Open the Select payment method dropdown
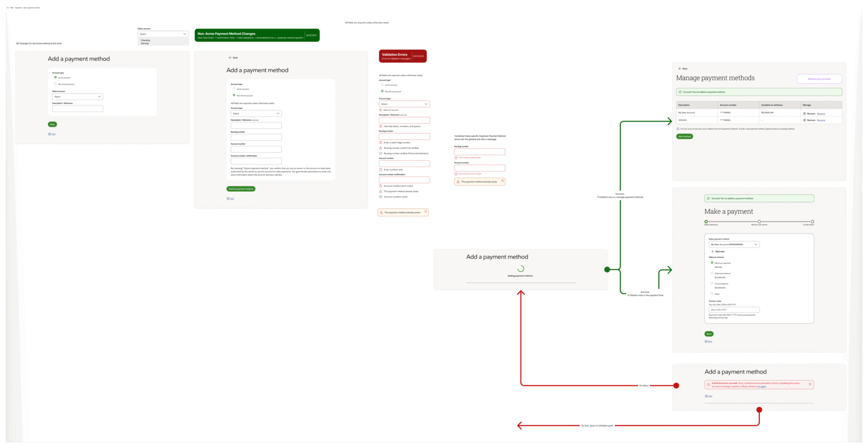This screenshot has width=868, height=448. click(734, 244)
